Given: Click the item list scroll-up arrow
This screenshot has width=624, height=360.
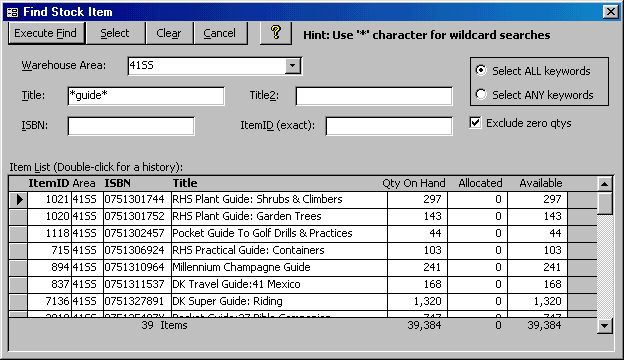Looking at the screenshot, I should point(604,184).
